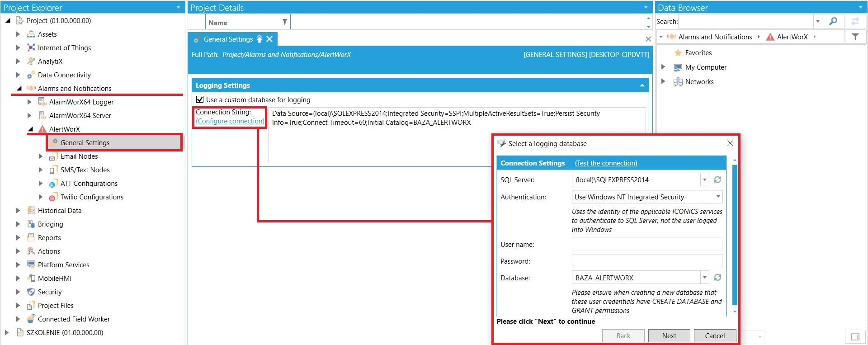
Task: Click the Bridging node icon
Action: [31, 224]
